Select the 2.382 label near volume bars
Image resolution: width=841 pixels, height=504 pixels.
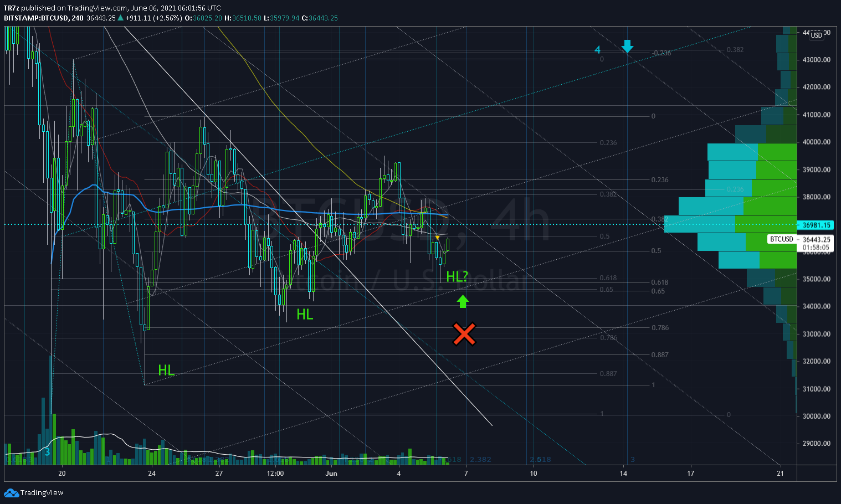coord(480,459)
